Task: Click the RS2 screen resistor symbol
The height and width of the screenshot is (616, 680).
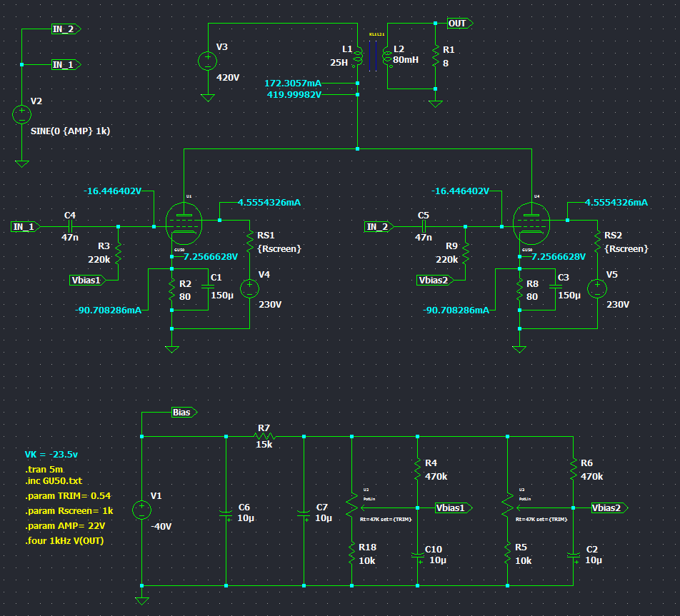Action: (x=598, y=243)
